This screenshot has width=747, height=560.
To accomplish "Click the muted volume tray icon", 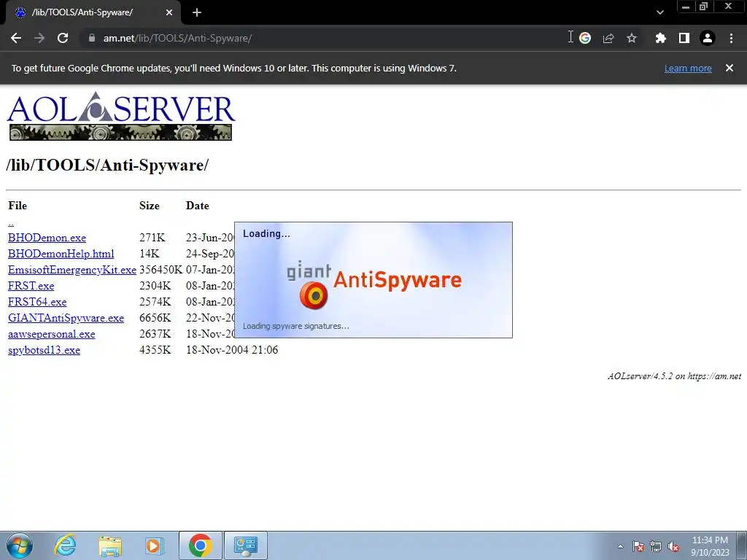I will point(673,546).
